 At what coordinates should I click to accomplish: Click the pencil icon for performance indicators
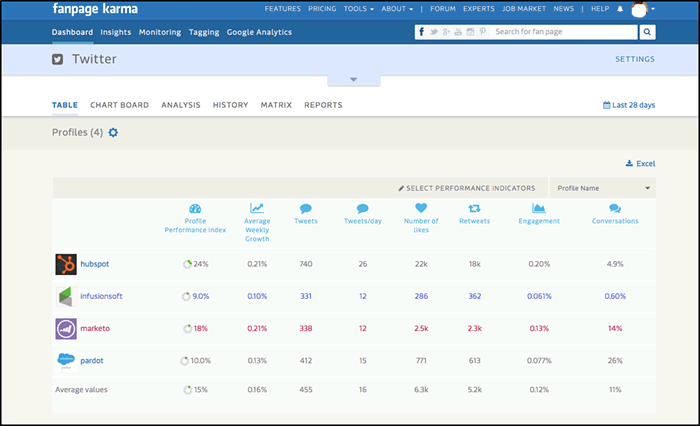(401, 188)
